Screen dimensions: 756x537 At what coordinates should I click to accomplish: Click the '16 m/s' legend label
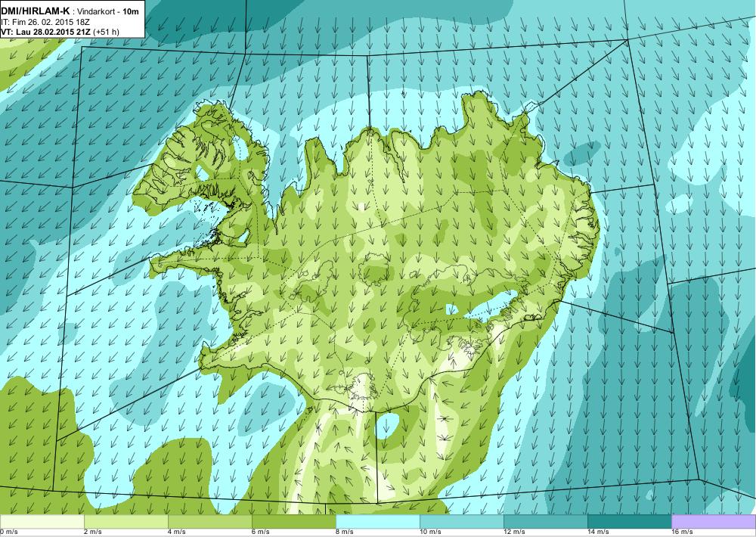682,532
